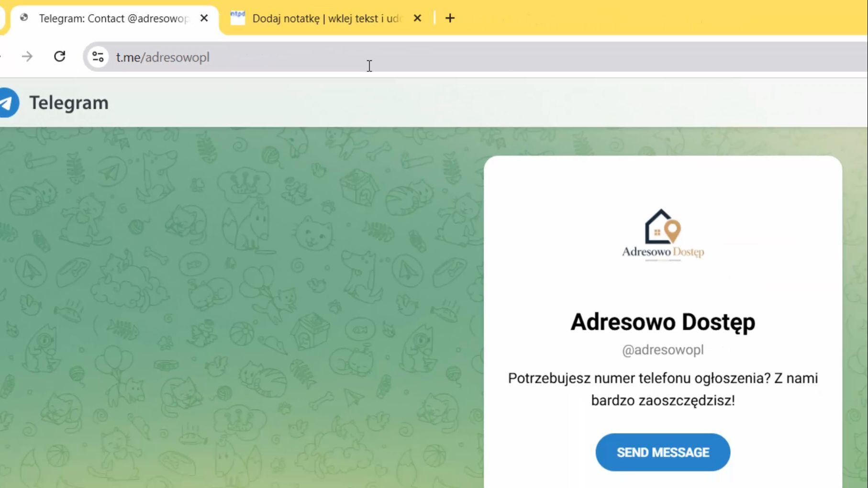Open a new browser tab
This screenshot has height=488, width=868.
pos(450,18)
